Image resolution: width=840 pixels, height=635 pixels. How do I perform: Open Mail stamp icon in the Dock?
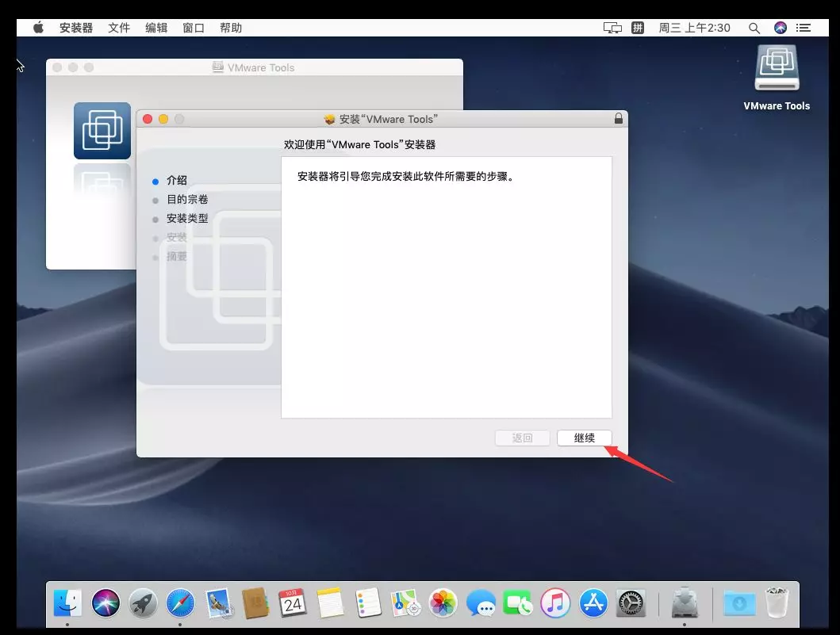(219, 602)
